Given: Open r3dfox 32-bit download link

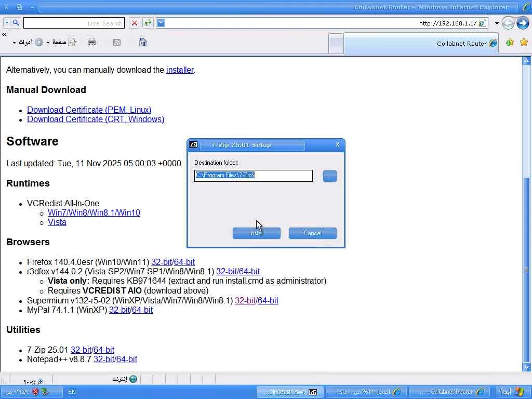Looking at the screenshot, I should point(227,272).
